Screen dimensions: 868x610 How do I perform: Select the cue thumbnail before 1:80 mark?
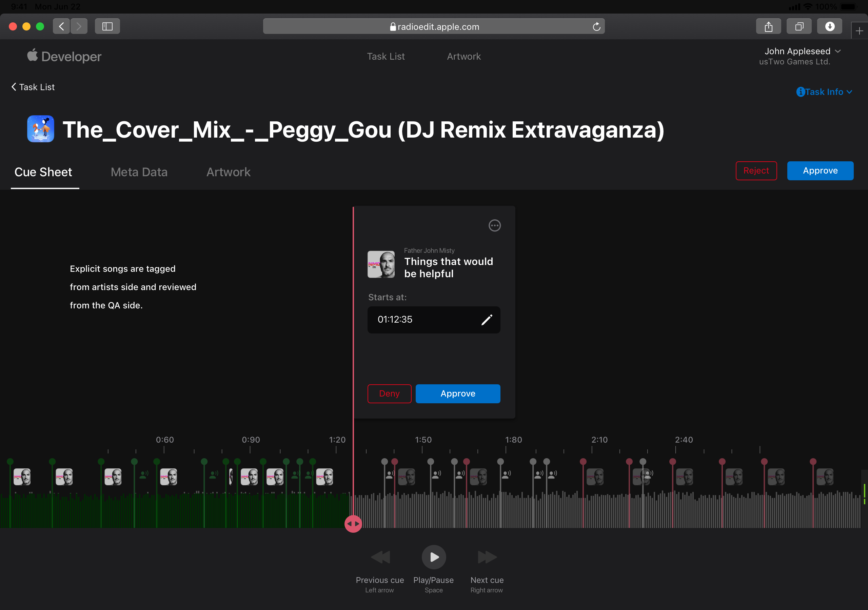pos(479,476)
